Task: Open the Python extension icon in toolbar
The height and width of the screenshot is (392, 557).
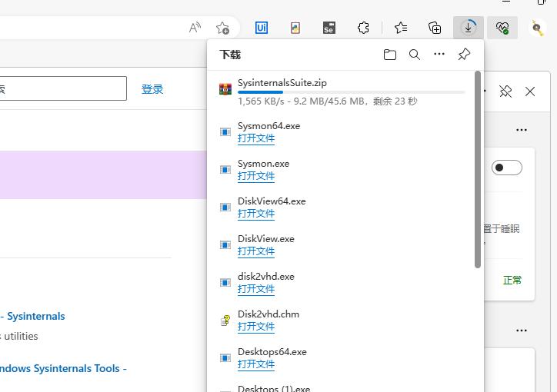Action: [295, 28]
